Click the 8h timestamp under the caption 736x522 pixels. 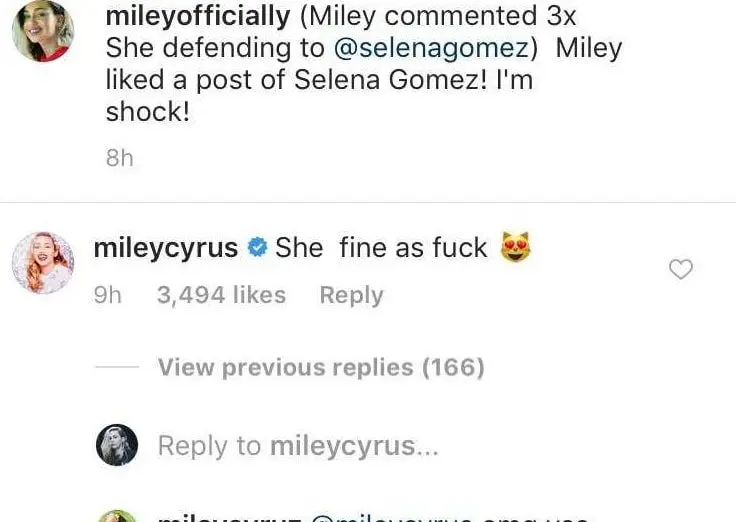click(x=119, y=158)
